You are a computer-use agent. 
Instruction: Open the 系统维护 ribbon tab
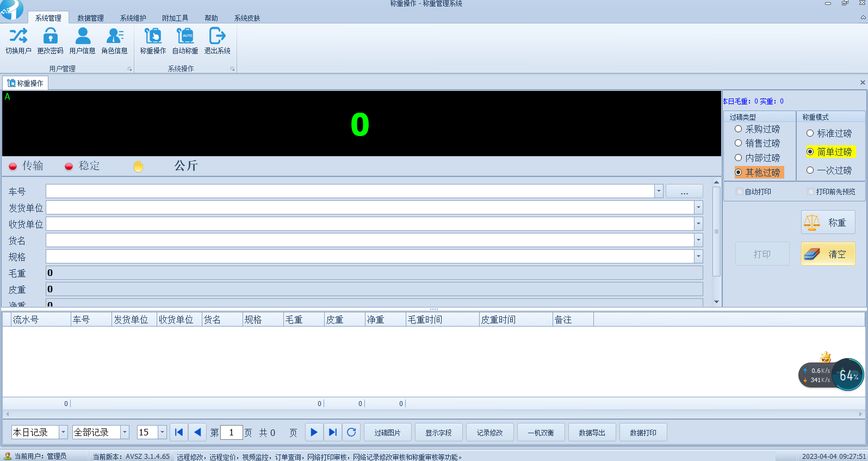[133, 18]
